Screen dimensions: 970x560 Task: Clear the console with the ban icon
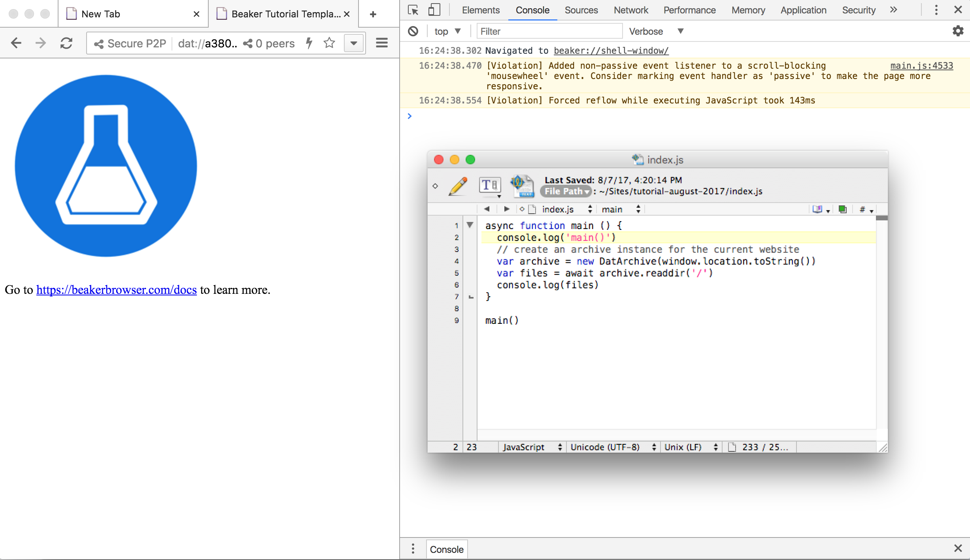[412, 31]
